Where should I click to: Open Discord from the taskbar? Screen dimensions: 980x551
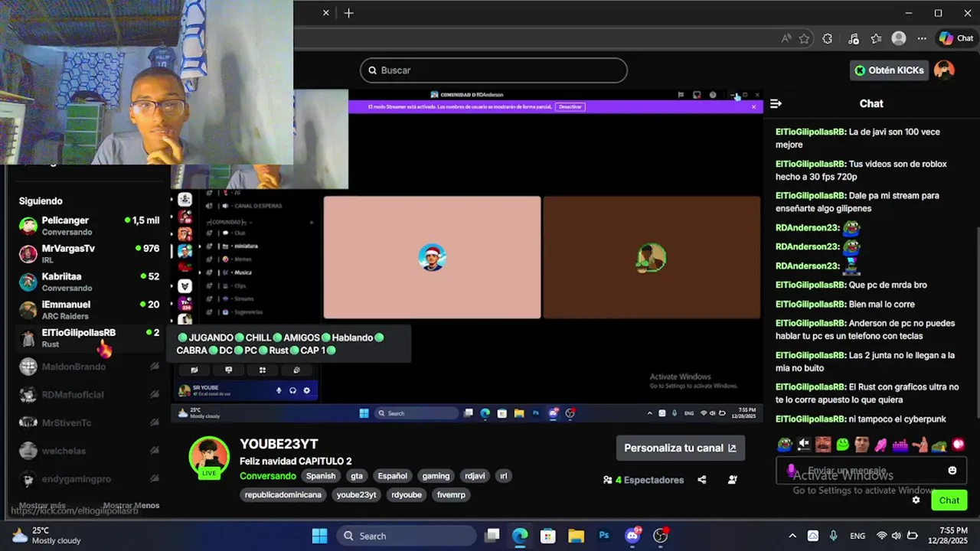pos(632,536)
